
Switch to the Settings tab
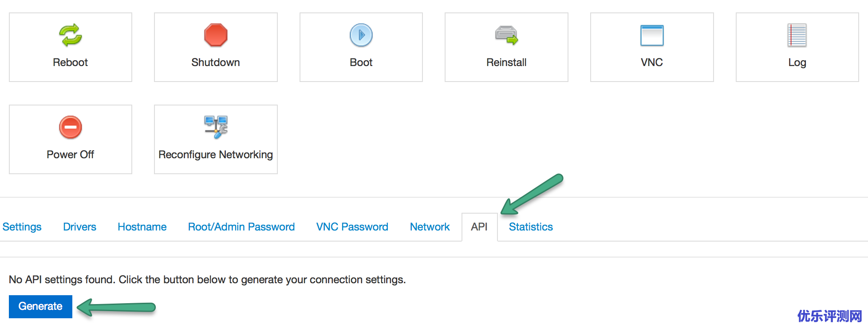(22, 227)
